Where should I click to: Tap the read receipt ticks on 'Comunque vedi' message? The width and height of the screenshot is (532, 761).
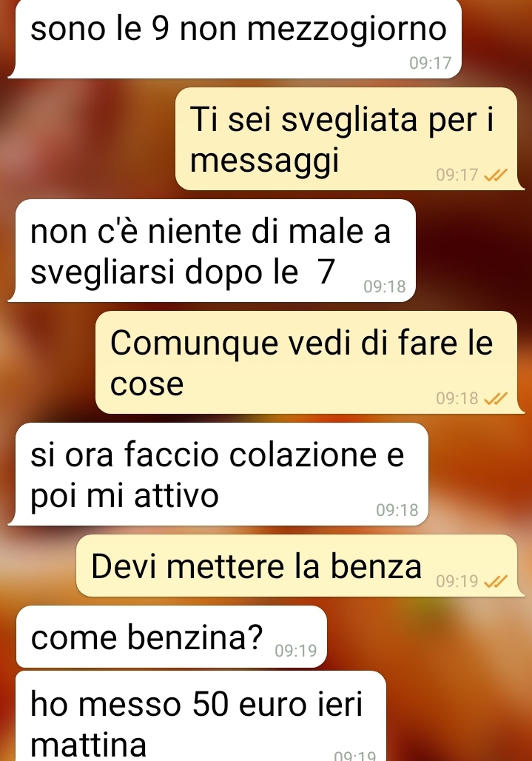pos(496,398)
